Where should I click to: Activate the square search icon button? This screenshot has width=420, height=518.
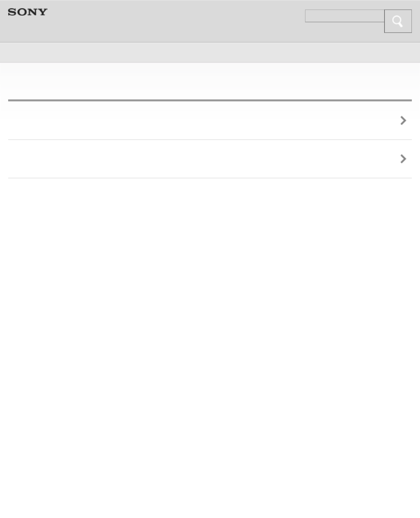pyautogui.click(x=398, y=21)
